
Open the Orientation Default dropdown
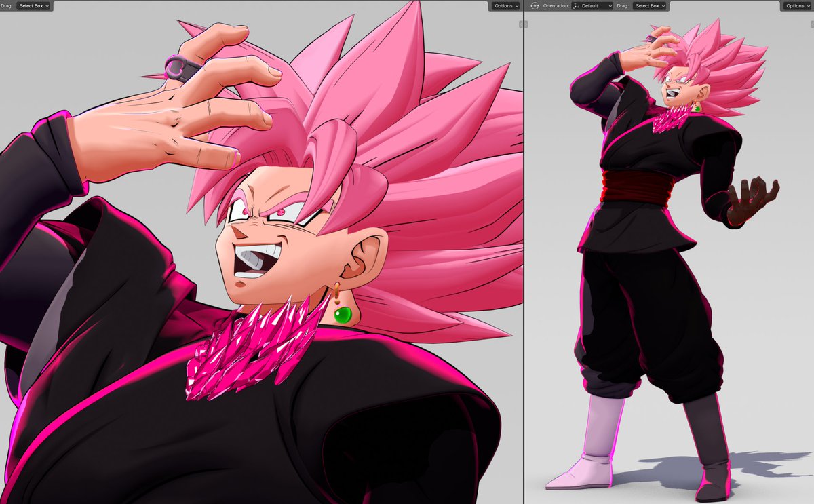tap(592, 5)
